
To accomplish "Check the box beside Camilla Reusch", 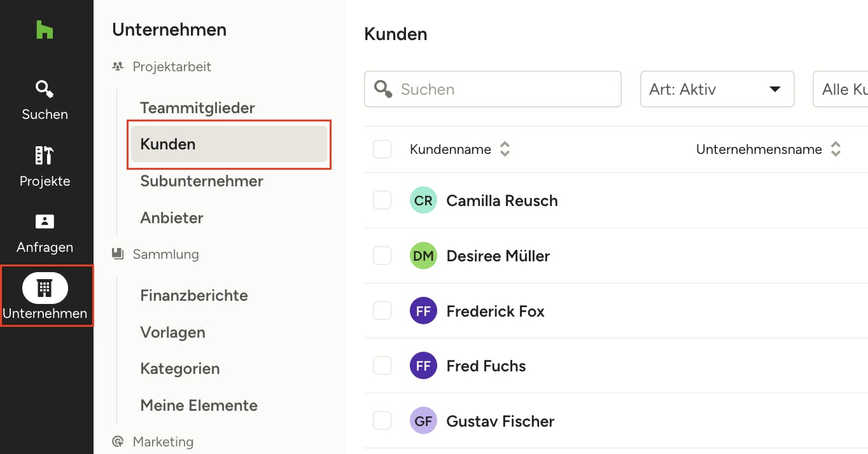I will pyautogui.click(x=382, y=201).
